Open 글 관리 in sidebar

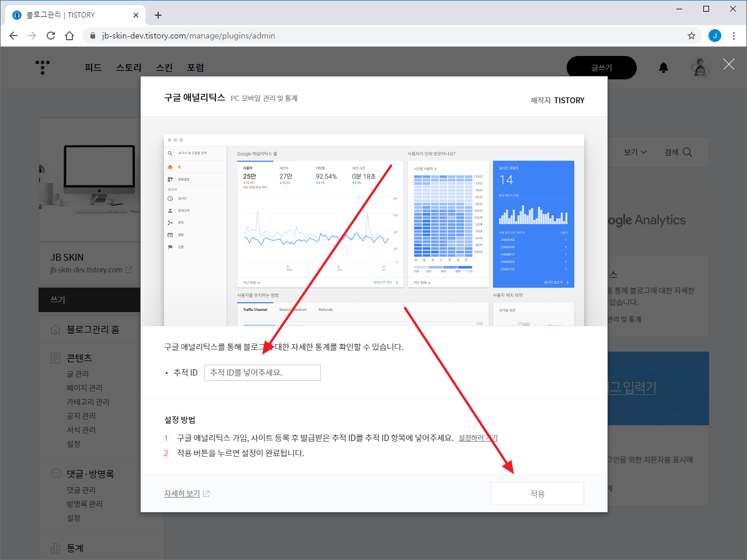click(78, 374)
